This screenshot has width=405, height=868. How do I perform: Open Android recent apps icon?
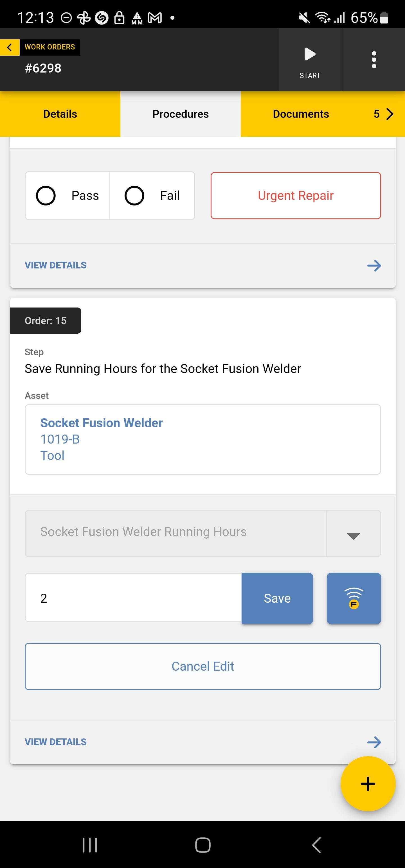90,845
